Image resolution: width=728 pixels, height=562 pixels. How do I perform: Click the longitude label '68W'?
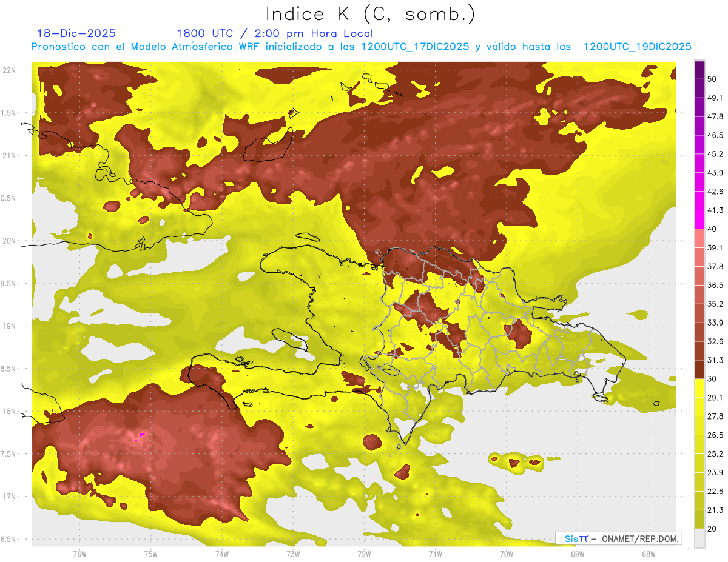click(x=648, y=554)
